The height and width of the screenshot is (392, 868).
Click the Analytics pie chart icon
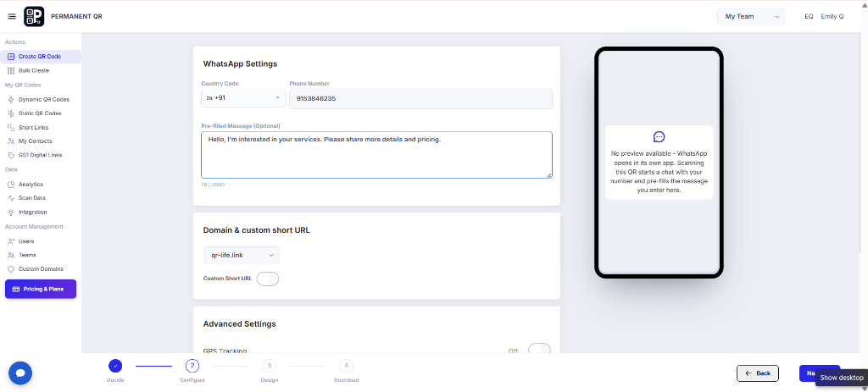coord(11,184)
